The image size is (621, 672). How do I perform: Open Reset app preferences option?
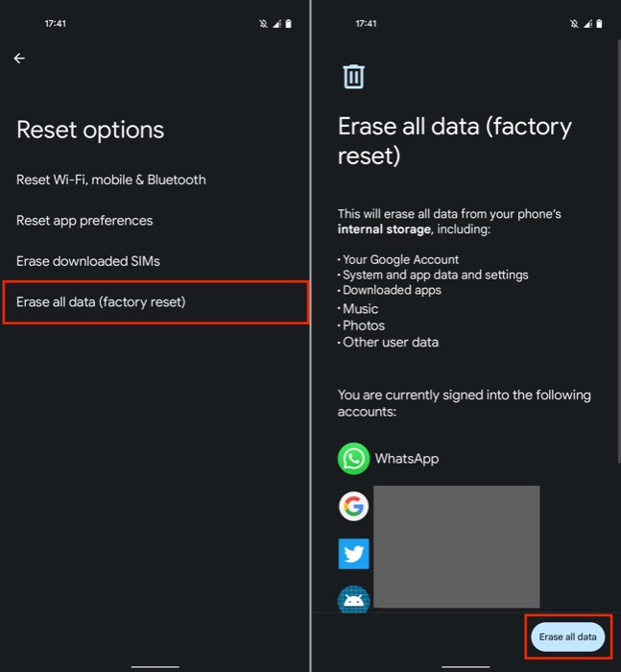coord(155,220)
